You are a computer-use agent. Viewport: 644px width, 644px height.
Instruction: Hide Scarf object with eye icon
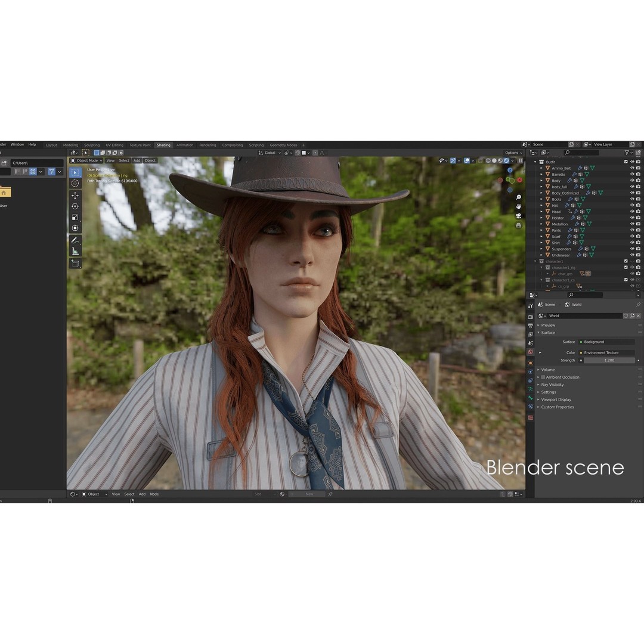(632, 236)
